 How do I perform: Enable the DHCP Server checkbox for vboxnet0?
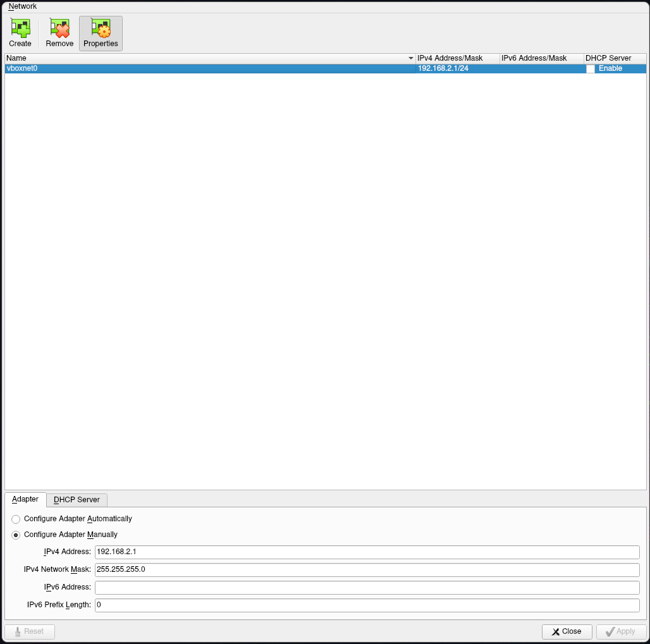pyautogui.click(x=590, y=68)
